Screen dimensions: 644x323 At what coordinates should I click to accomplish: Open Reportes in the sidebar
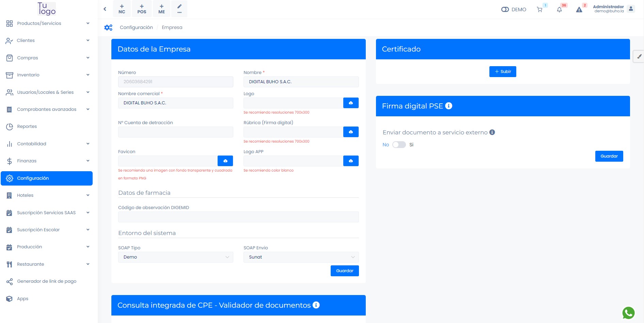point(27,127)
